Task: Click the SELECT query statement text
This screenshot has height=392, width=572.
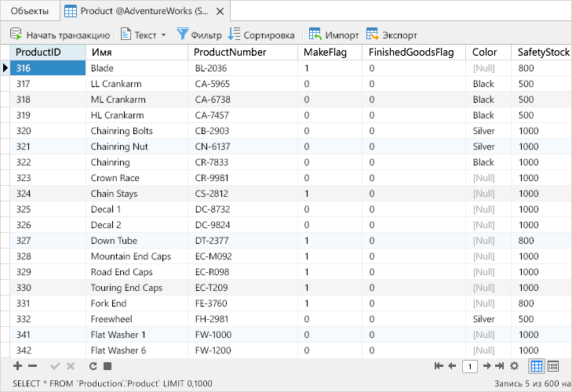Action: click(112, 383)
